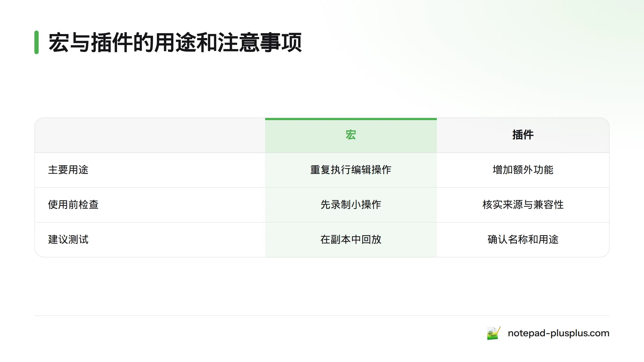Screen dimensions: 644x362
Task: Click the cell 确认名称和用途
Action: (523, 239)
